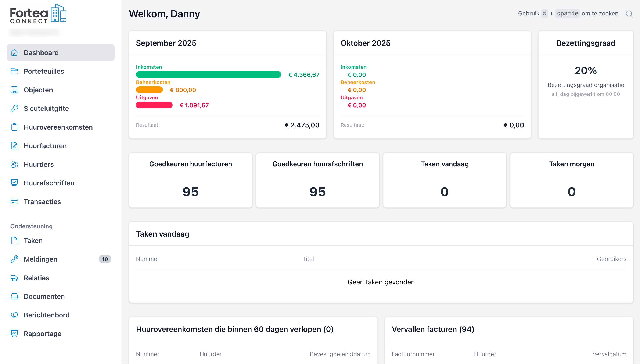Click the Meldingen badge showing 10
640x364 pixels.
point(105,259)
